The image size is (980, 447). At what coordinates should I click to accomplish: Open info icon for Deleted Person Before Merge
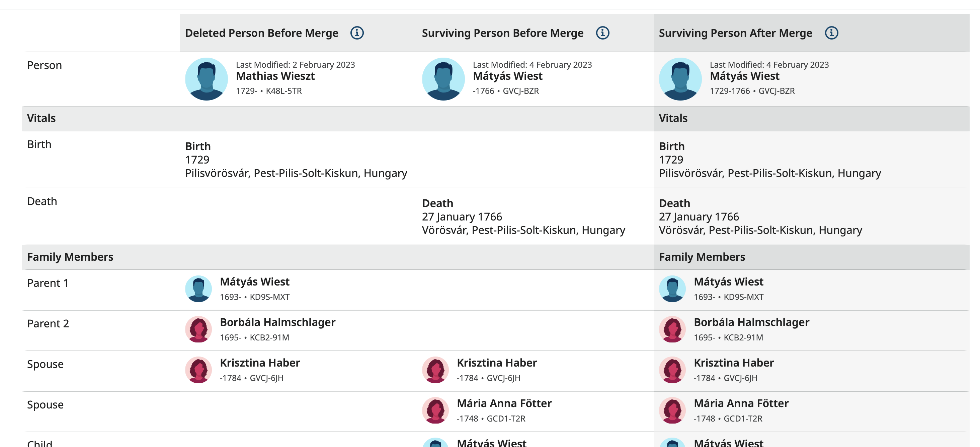click(x=357, y=33)
